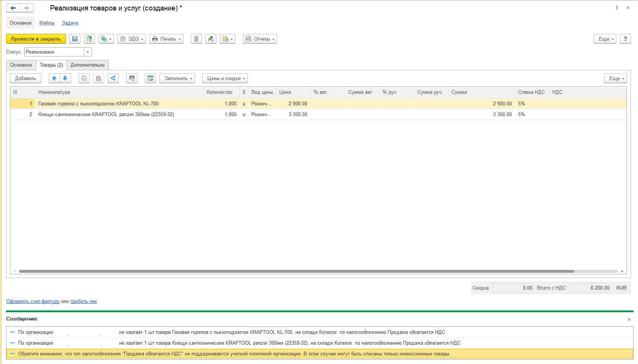Screen dimensions: 638x364
Task: Click the Статус field showing Реализовано
Action: tap(54, 52)
